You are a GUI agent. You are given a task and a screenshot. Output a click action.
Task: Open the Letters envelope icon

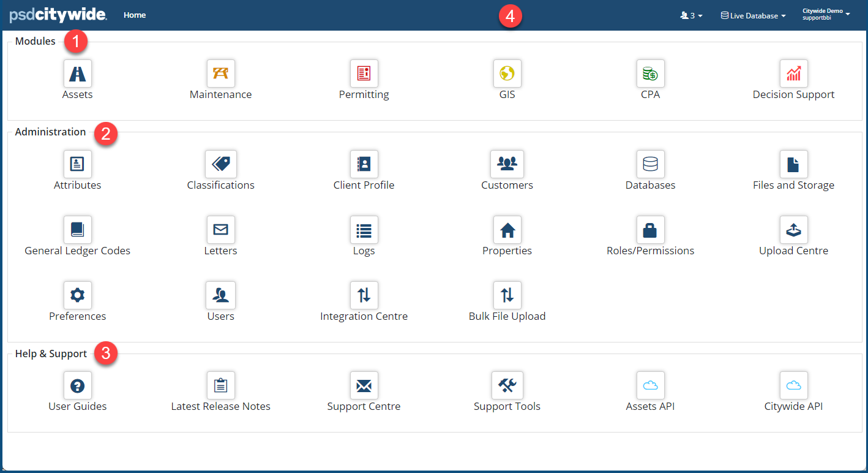221,229
